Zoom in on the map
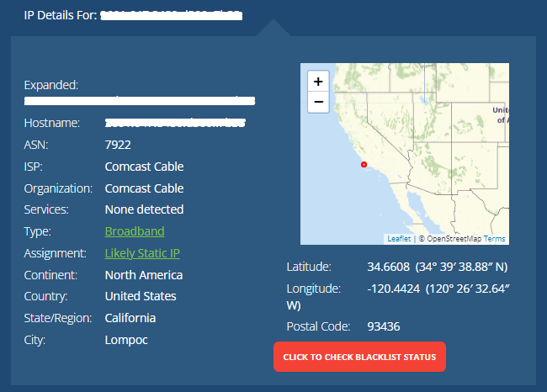The image size is (547, 392). tap(318, 82)
